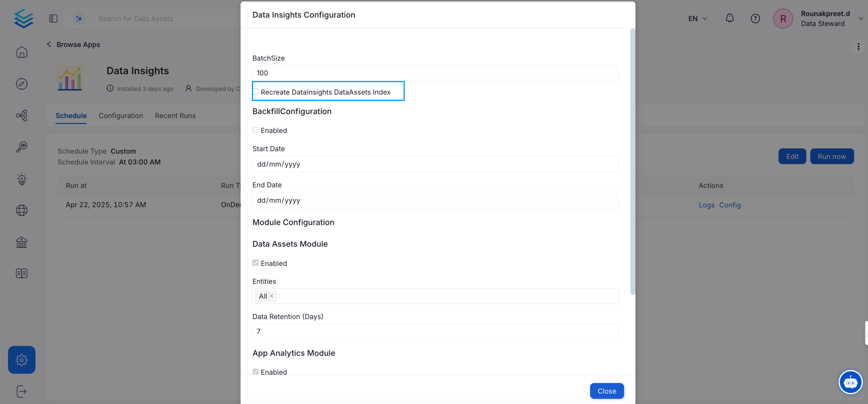Viewport: 868px width, 404px height.
Task: Expand the user profile dropdown arrow
Action: pos(860,18)
